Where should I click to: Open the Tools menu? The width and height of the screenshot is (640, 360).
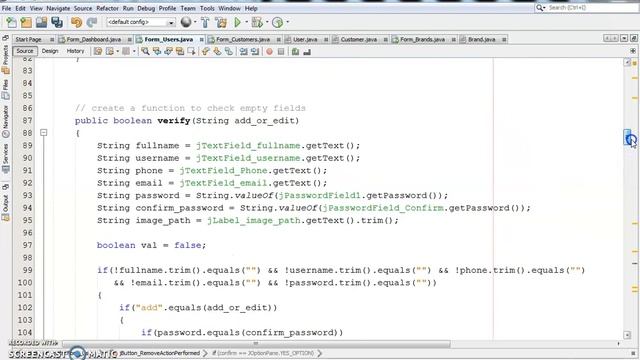coord(207,8)
